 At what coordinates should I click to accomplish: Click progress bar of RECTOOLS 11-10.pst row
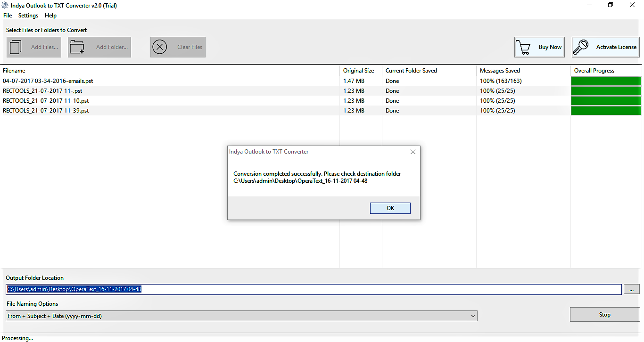[x=606, y=101]
